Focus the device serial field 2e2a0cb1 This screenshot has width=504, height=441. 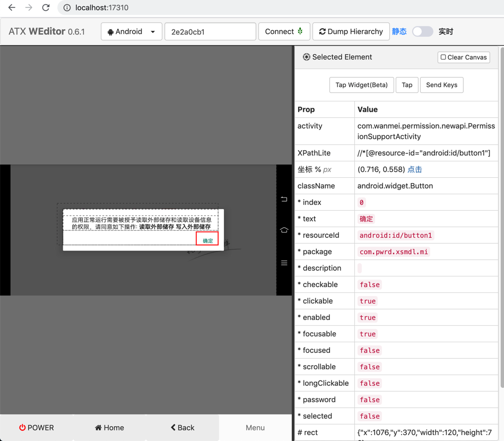pyautogui.click(x=210, y=31)
